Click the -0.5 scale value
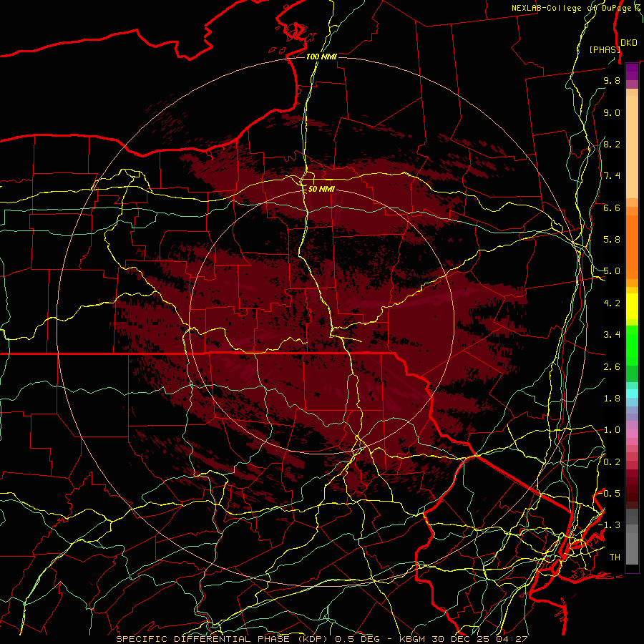644x644 pixels. click(x=610, y=494)
